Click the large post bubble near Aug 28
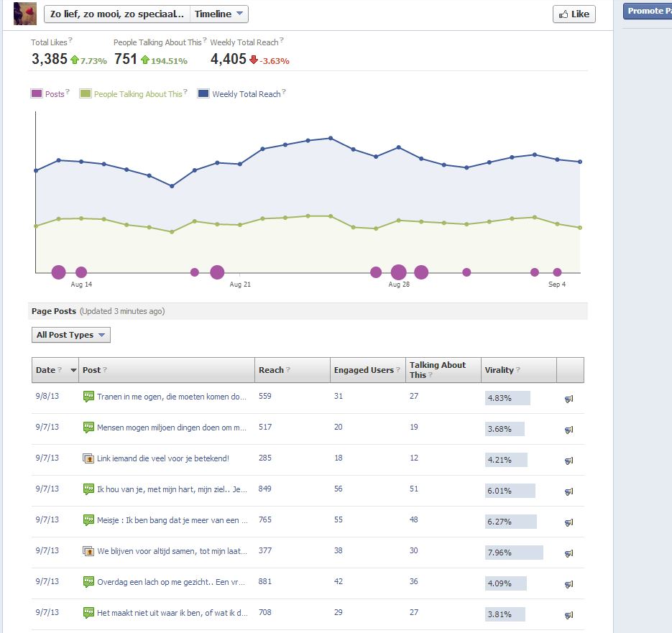Image resolution: width=672 pixels, height=633 pixels. pyautogui.click(x=399, y=272)
